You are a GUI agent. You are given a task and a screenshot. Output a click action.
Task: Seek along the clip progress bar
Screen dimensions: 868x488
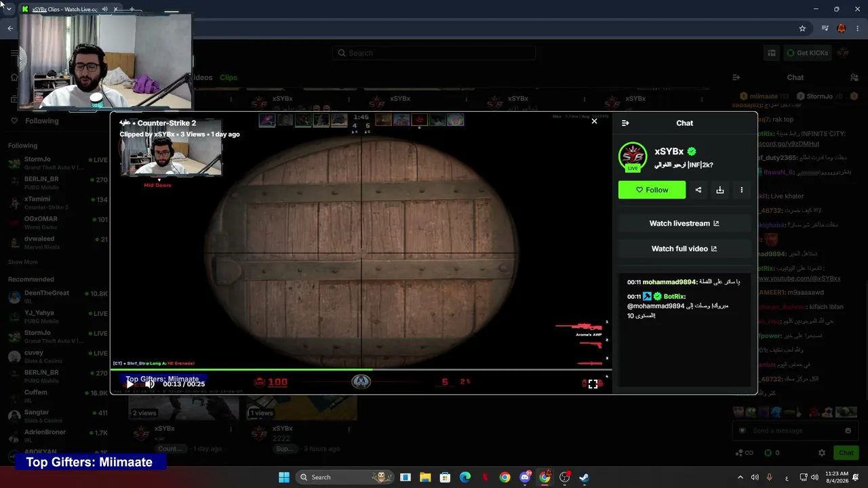[x=361, y=370]
